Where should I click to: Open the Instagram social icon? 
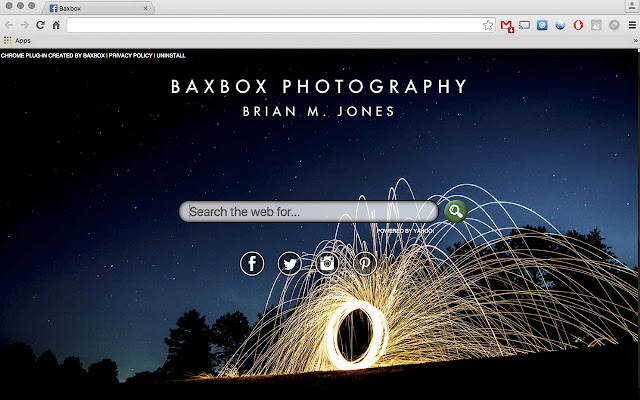[327, 263]
